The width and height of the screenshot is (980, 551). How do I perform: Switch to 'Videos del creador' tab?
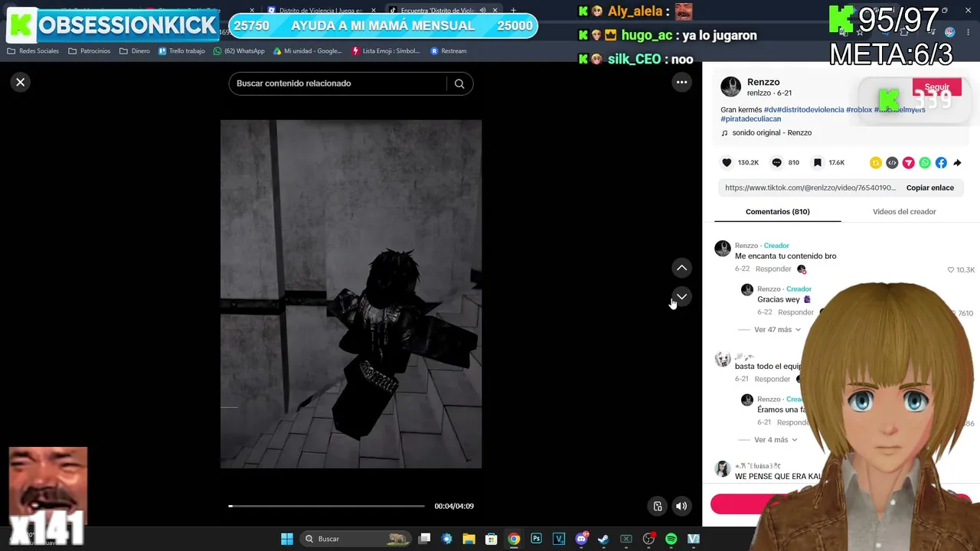904,212
